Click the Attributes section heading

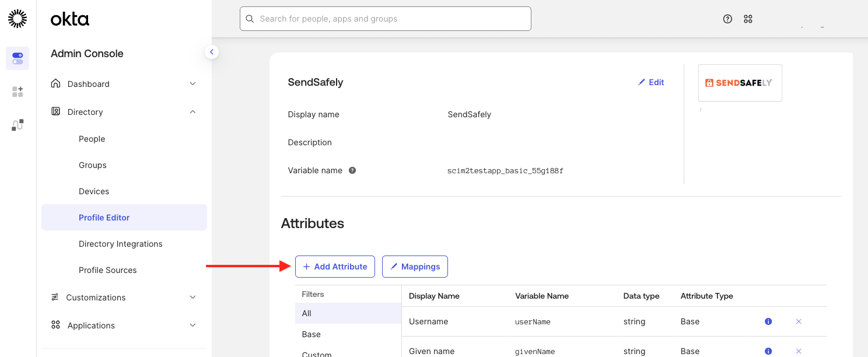coord(313,223)
